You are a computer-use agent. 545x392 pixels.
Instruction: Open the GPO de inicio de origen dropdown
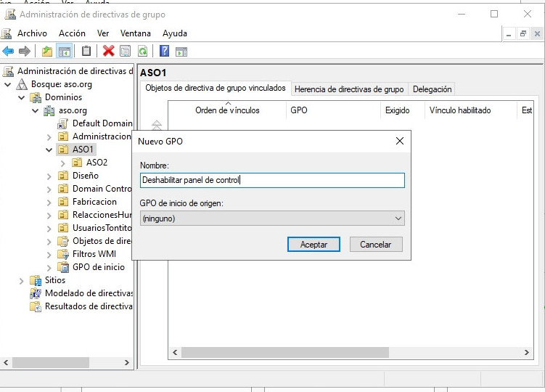coord(272,218)
